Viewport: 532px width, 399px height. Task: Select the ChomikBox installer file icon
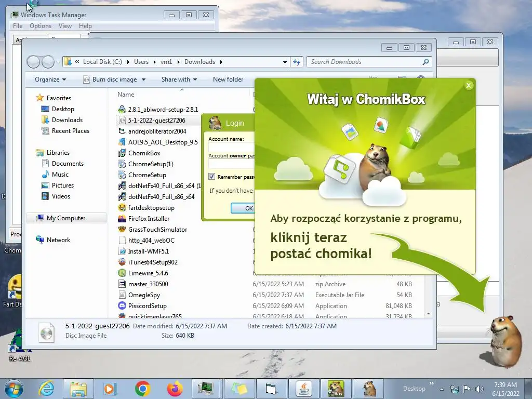point(122,153)
